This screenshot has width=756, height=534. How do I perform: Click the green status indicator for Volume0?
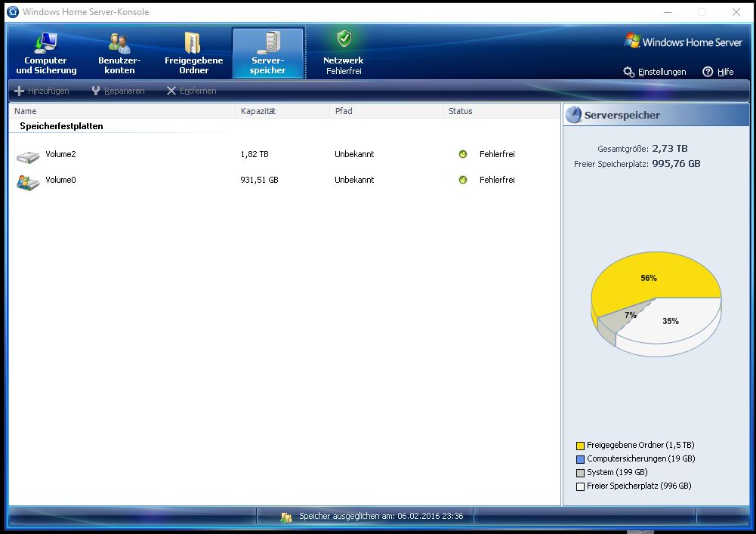click(x=463, y=180)
